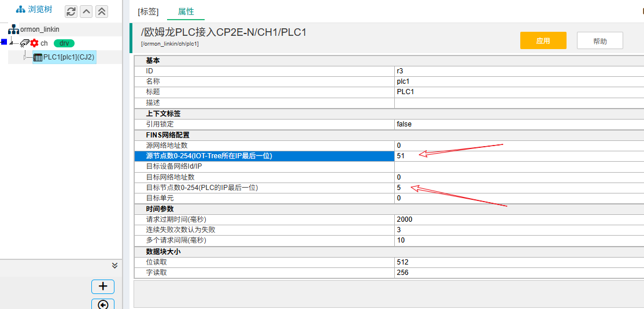The width and height of the screenshot is (644, 309).
Task: Expand panel with double down chevron
Action: pos(115,266)
